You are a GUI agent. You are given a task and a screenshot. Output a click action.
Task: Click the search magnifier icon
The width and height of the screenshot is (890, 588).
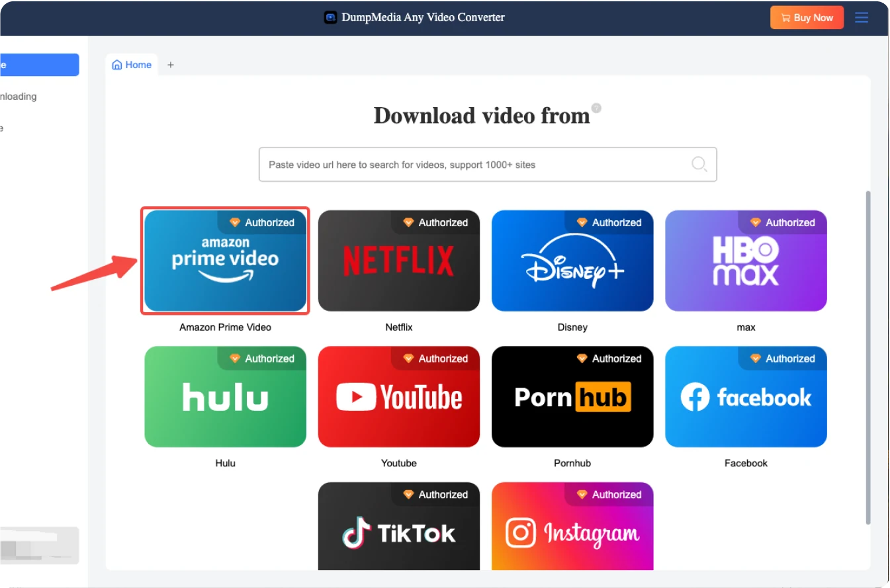pos(699,164)
